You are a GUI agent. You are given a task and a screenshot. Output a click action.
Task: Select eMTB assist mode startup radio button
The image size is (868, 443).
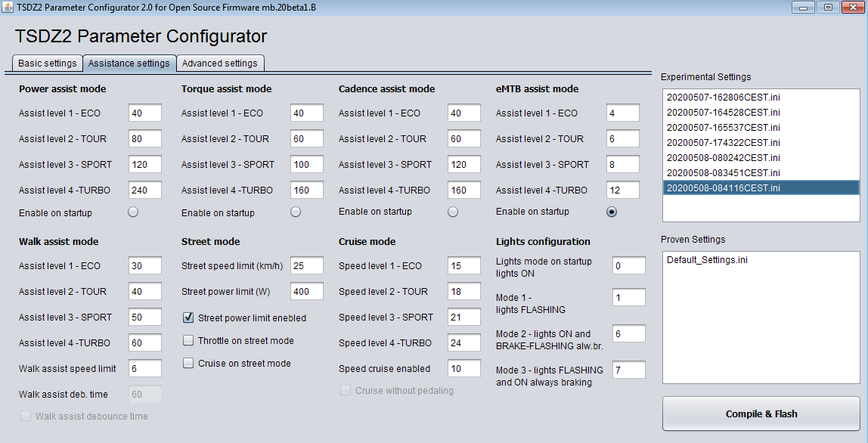coord(611,212)
